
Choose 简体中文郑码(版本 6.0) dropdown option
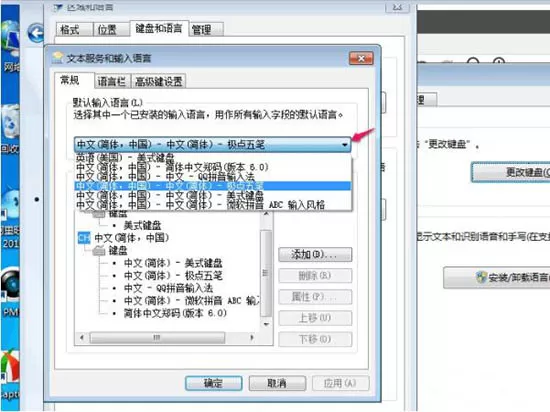(213, 167)
